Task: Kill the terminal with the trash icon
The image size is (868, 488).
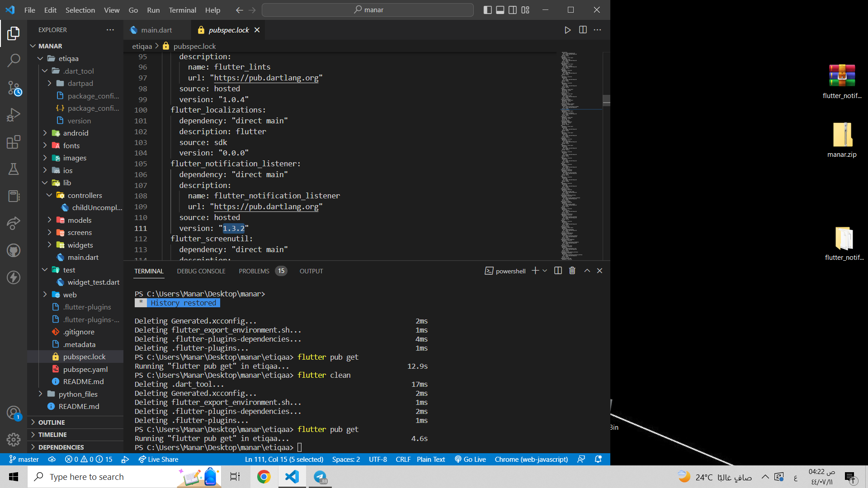Action: pos(572,270)
